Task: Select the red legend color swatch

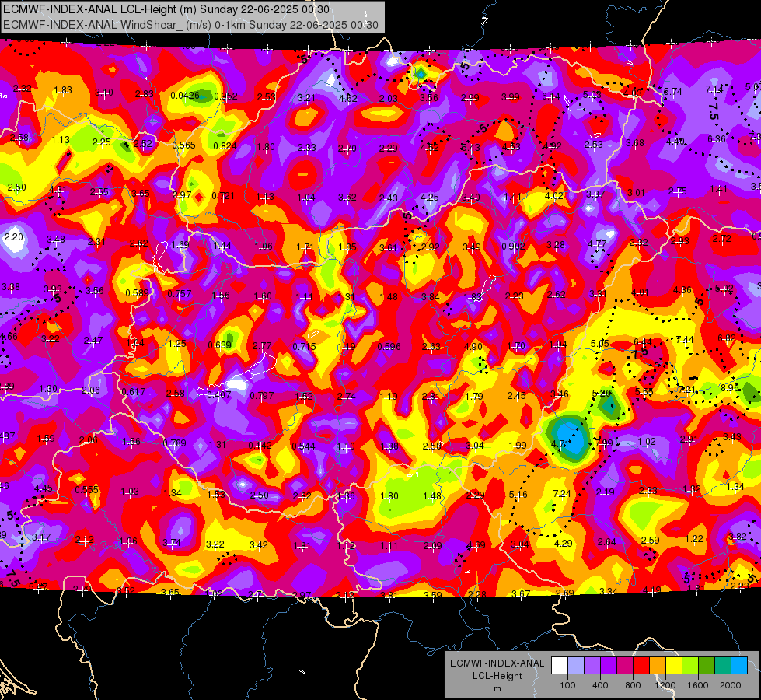Action: point(641,666)
